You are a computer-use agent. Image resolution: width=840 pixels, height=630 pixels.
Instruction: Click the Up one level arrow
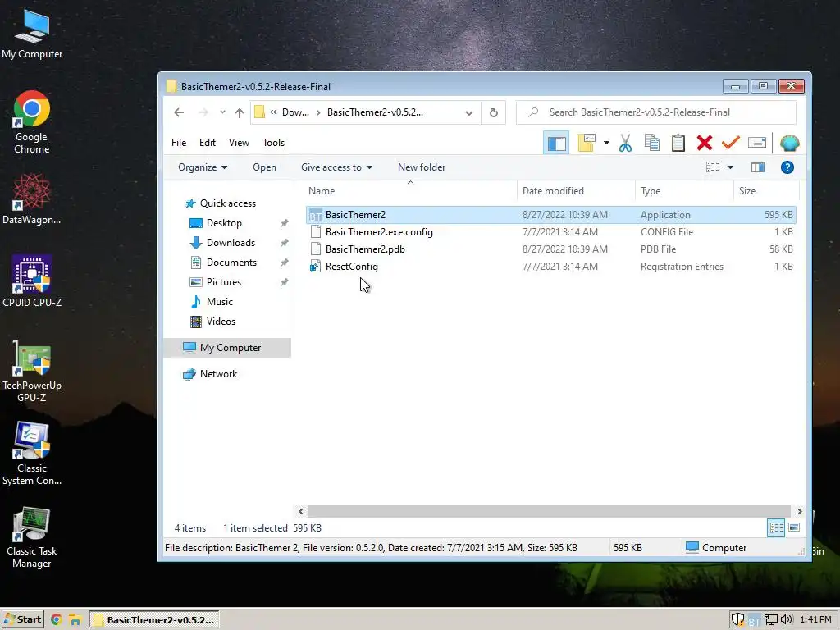click(240, 112)
